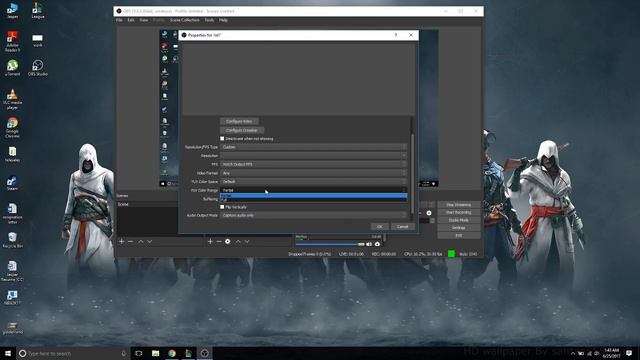Open the Windows Start menu
Image resolution: width=640 pixels, height=360 pixels.
(x=8, y=353)
